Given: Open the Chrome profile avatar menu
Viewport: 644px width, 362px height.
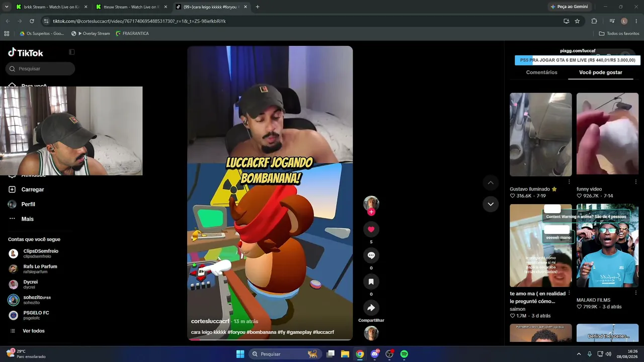Looking at the screenshot, I should click(x=624, y=21).
